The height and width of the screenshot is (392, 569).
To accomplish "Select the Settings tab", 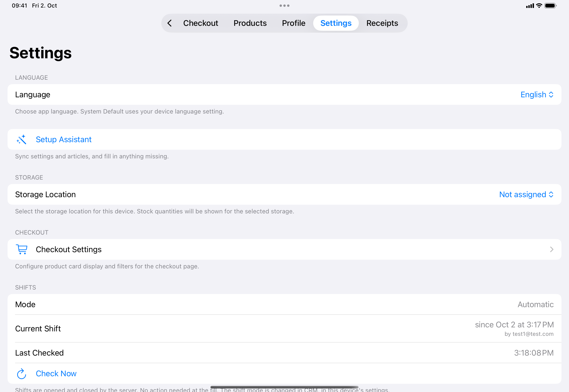I will pyautogui.click(x=336, y=23).
